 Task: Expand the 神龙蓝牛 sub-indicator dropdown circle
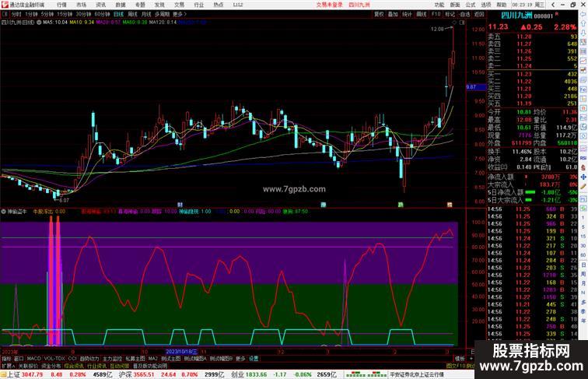(x=3, y=212)
